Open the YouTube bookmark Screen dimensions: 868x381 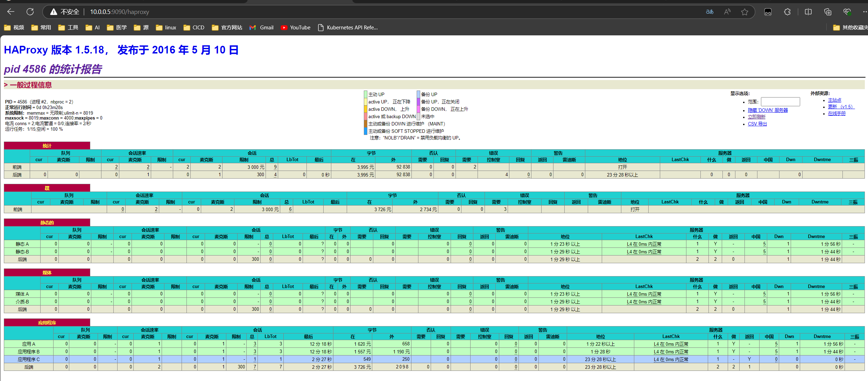point(296,28)
